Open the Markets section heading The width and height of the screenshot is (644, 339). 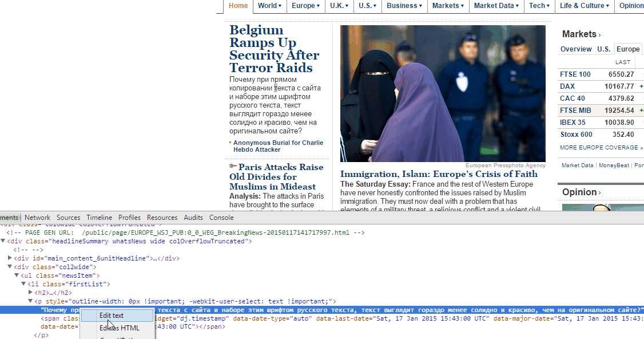(581, 34)
